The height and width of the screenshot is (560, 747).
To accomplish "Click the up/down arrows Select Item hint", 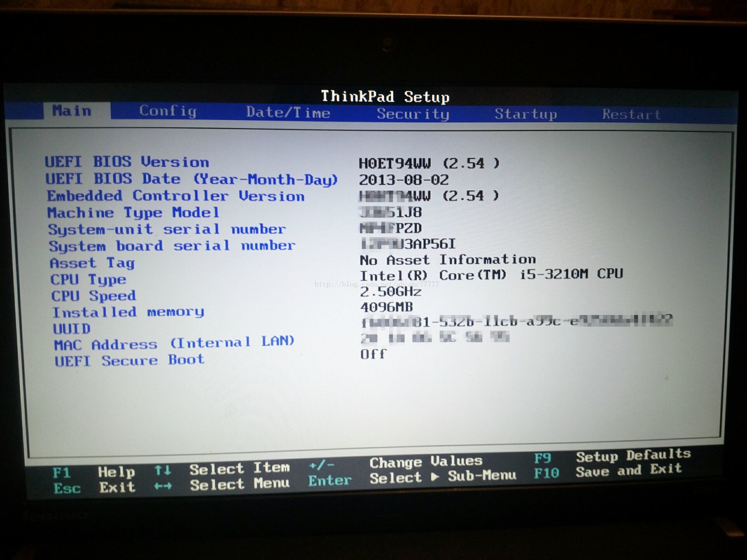I will point(222,469).
